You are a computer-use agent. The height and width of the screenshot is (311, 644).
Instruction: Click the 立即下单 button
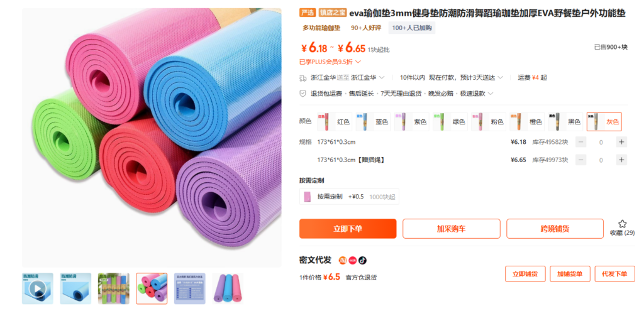pyautogui.click(x=348, y=229)
